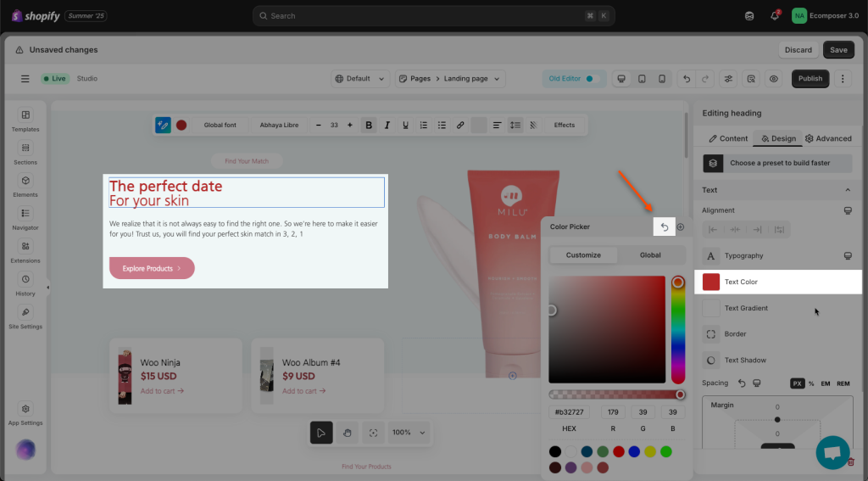Preview the page with eye icon
This screenshot has height=481, width=868.
coord(774,79)
